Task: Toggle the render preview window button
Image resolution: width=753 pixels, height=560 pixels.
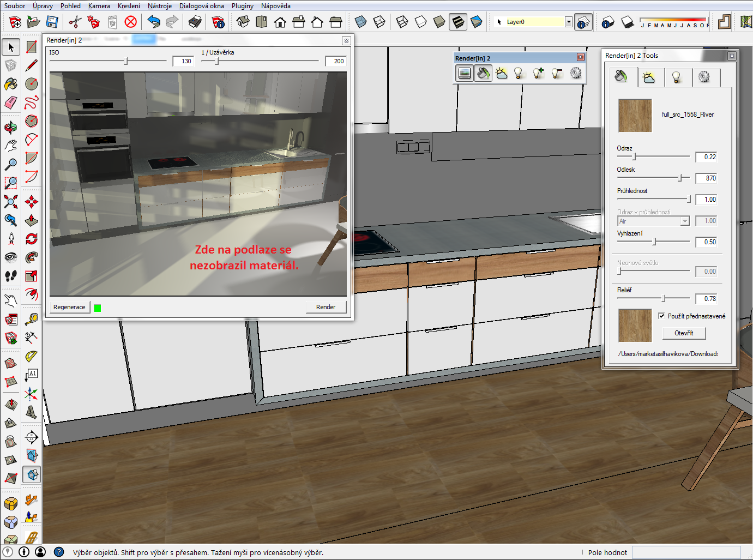Action: (x=465, y=73)
